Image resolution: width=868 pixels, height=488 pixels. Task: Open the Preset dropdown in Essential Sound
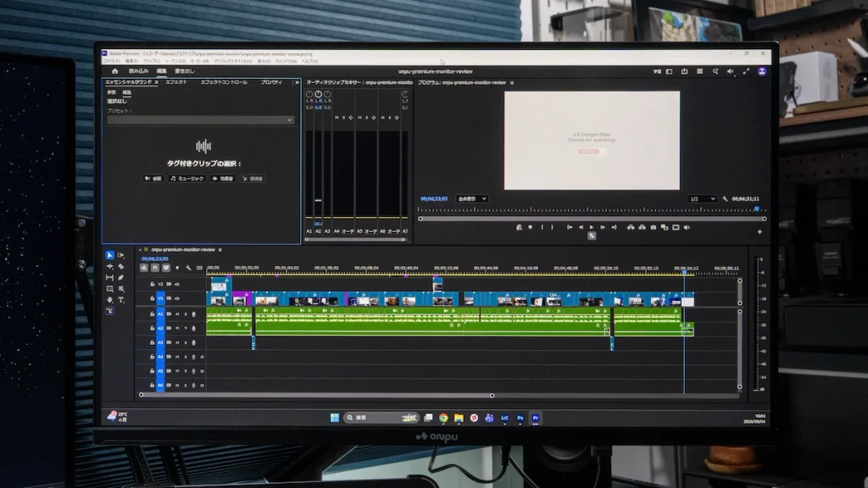pyautogui.click(x=200, y=120)
